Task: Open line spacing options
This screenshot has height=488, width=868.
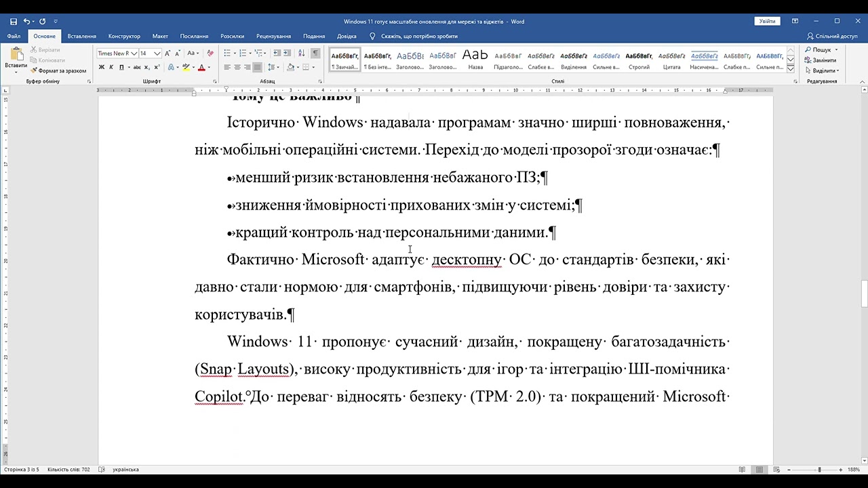Action: [x=272, y=67]
